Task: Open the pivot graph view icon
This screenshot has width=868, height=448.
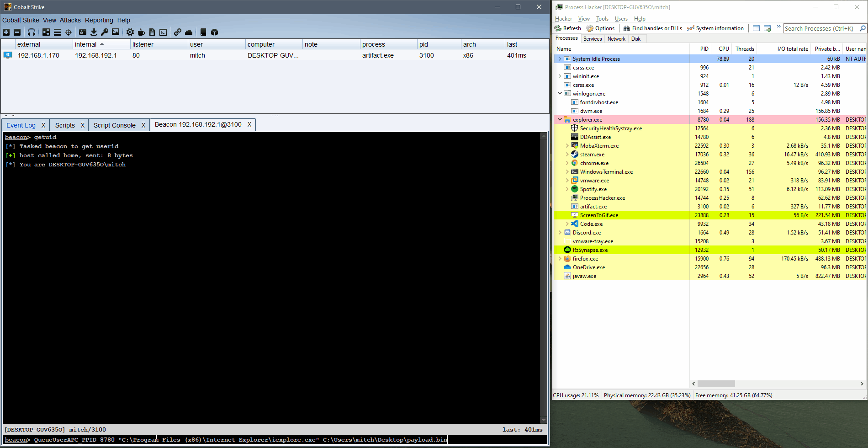Action: tap(46, 32)
